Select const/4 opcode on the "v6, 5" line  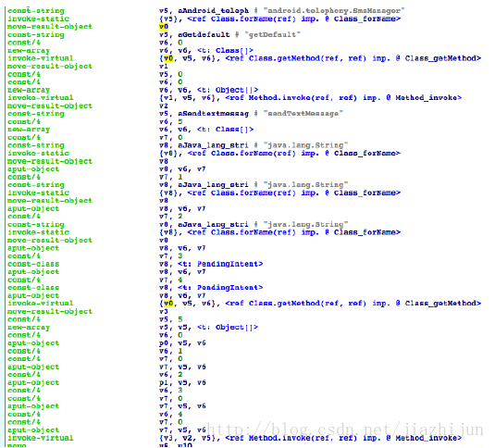click(24, 122)
